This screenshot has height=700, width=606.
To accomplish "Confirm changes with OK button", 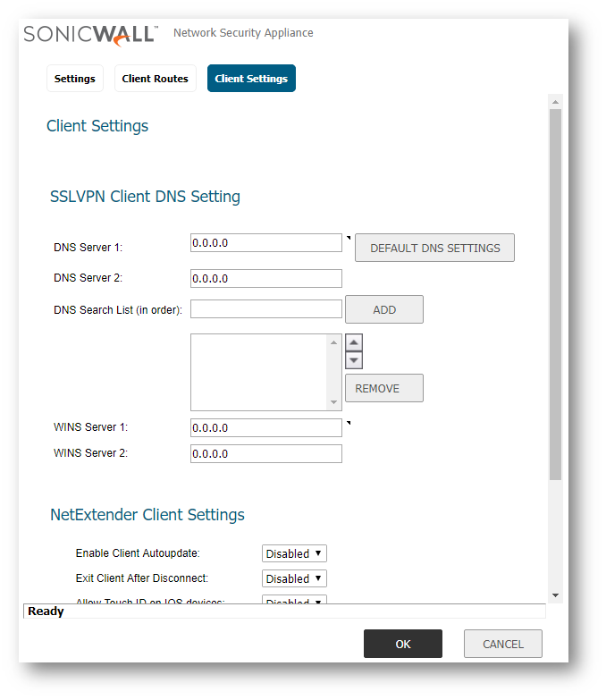I will coord(402,644).
